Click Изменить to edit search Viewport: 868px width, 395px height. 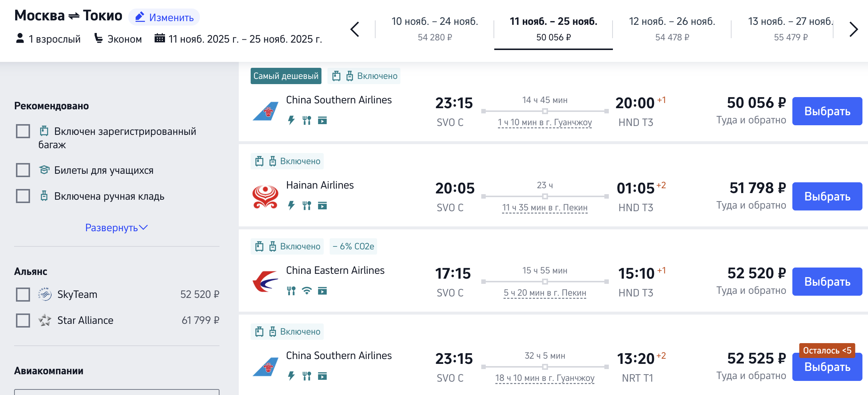[x=164, y=17]
